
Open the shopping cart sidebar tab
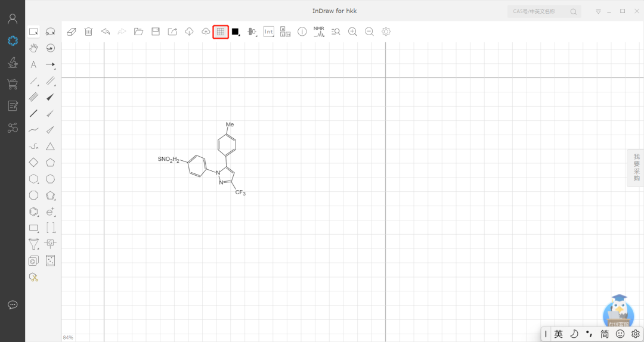(13, 84)
